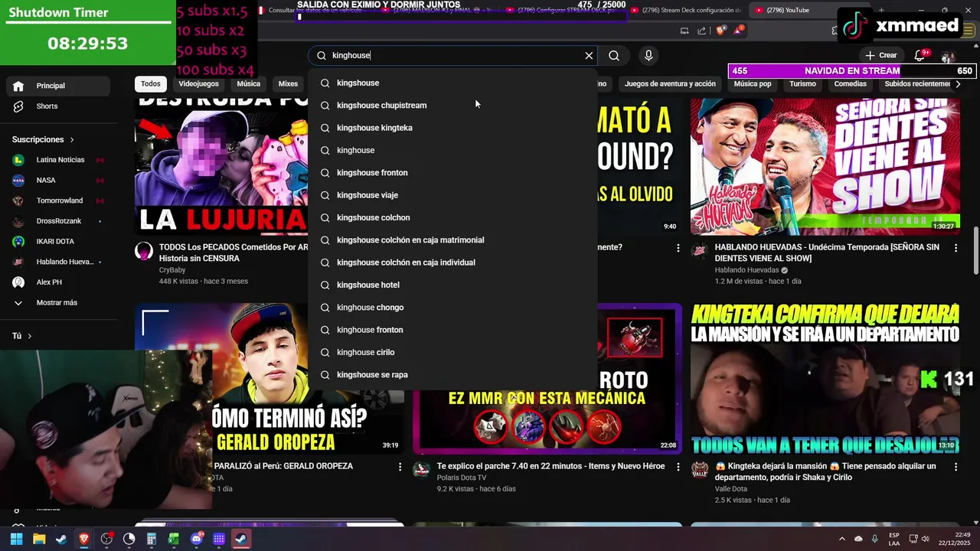
Task: Open the Kingteka dejará la mansión title
Action: (x=825, y=471)
